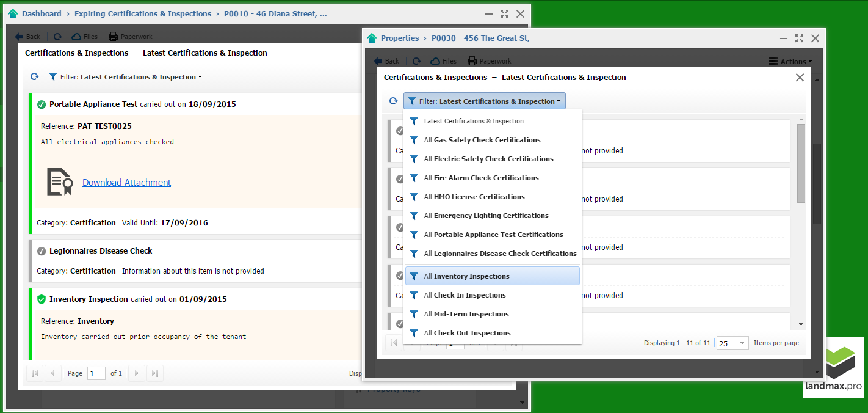This screenshot has height=413, width=868.
Task: Click the home icon next to Dashboard
Action: tap(13, 13)
